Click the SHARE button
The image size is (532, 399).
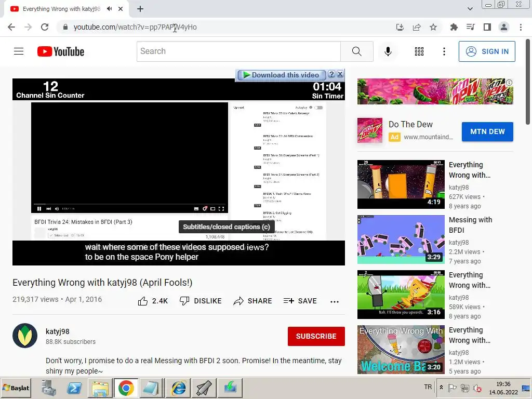[253, 301]
